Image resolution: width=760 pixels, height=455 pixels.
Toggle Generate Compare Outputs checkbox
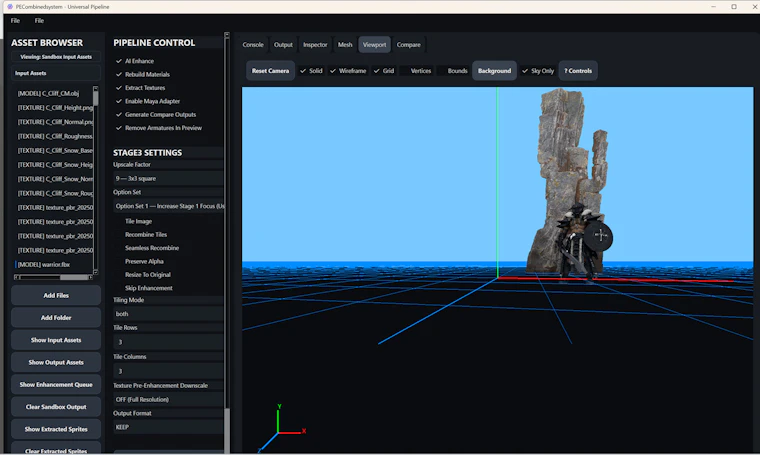[x=156, y=115]
